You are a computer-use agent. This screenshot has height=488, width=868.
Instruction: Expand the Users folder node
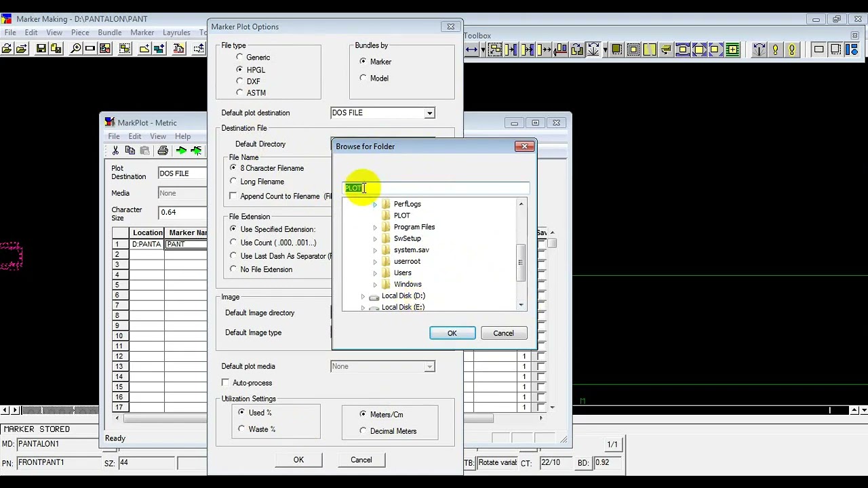point(375,272)
